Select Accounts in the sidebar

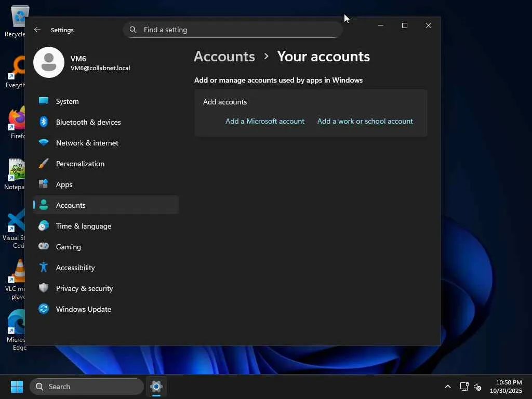click(106, 205)
